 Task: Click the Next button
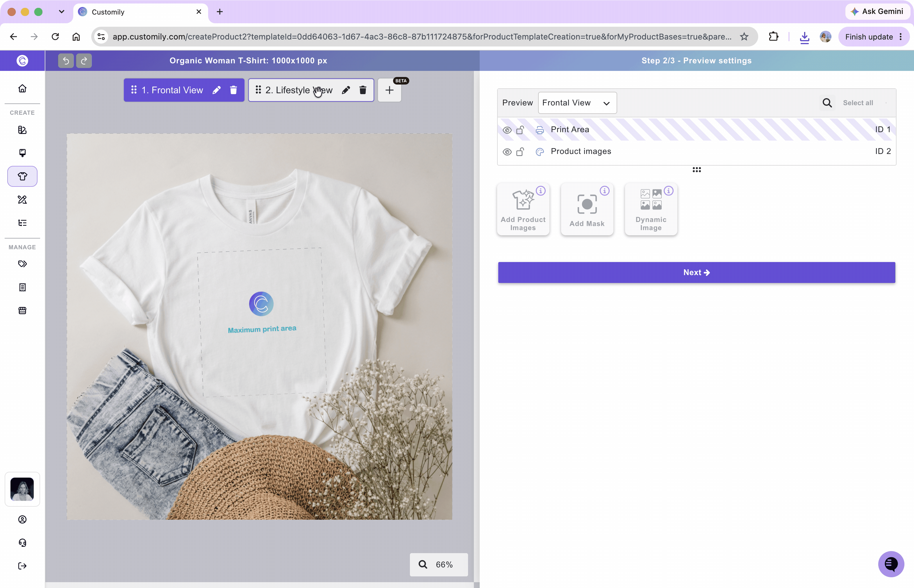coord(697,272)
